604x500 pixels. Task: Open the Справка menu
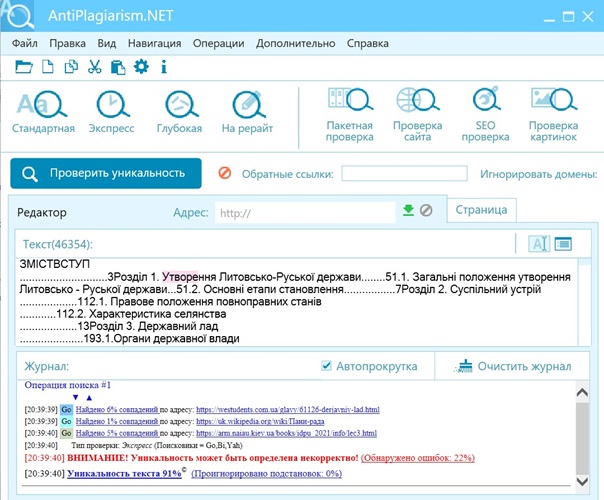(x=367, y=43)
